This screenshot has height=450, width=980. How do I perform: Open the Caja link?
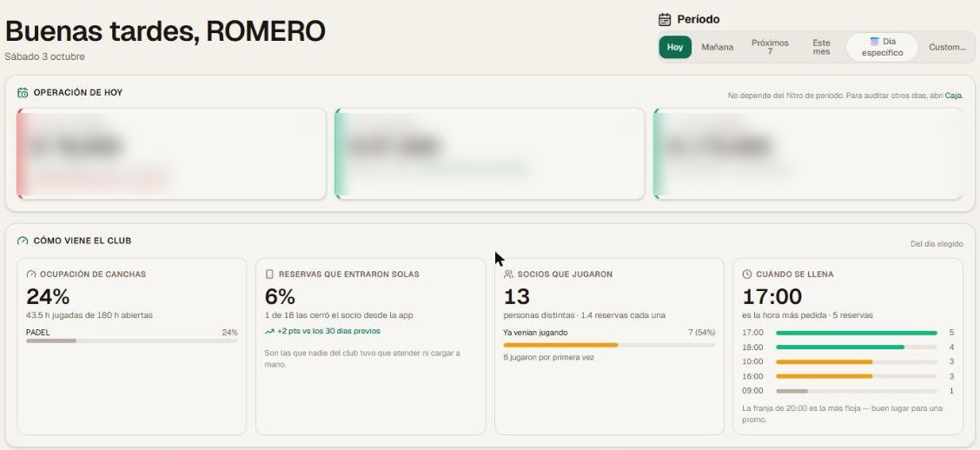(x=953, y=96)
